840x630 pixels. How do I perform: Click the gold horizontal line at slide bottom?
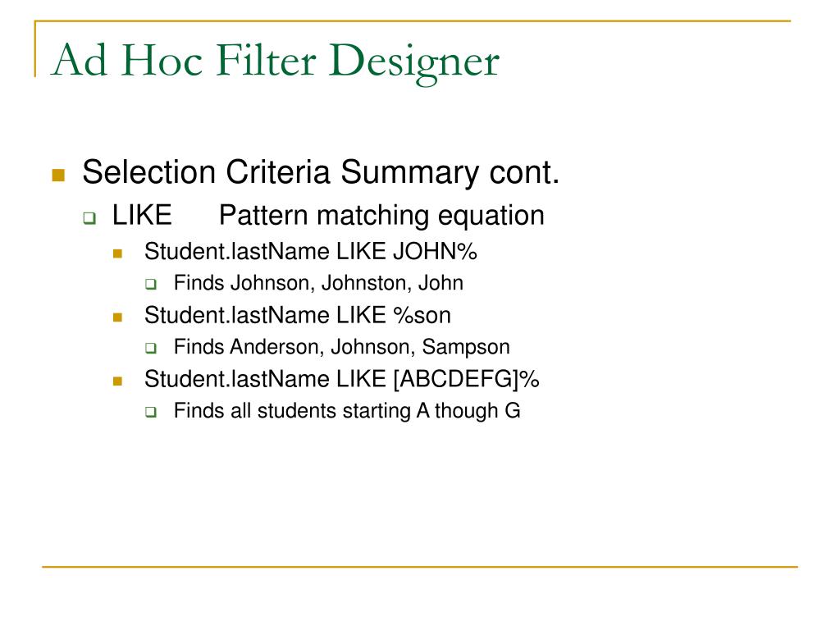tap(420, 566)
